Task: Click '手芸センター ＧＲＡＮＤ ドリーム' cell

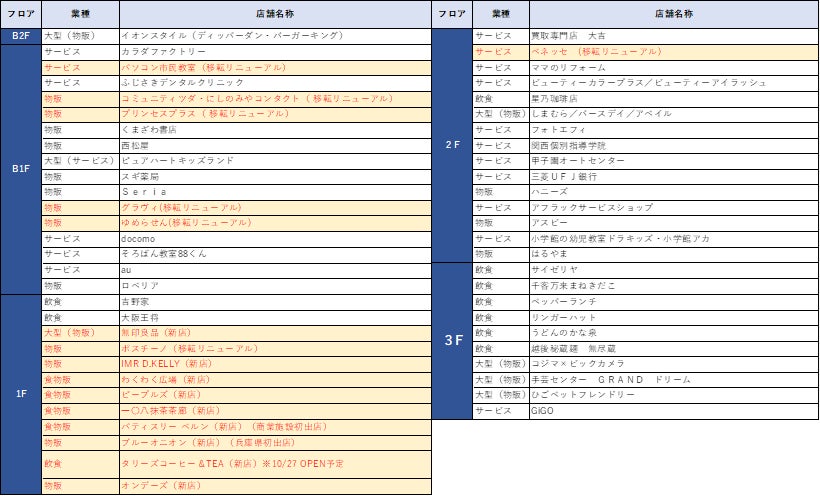Action: click(x=674, y=380)
